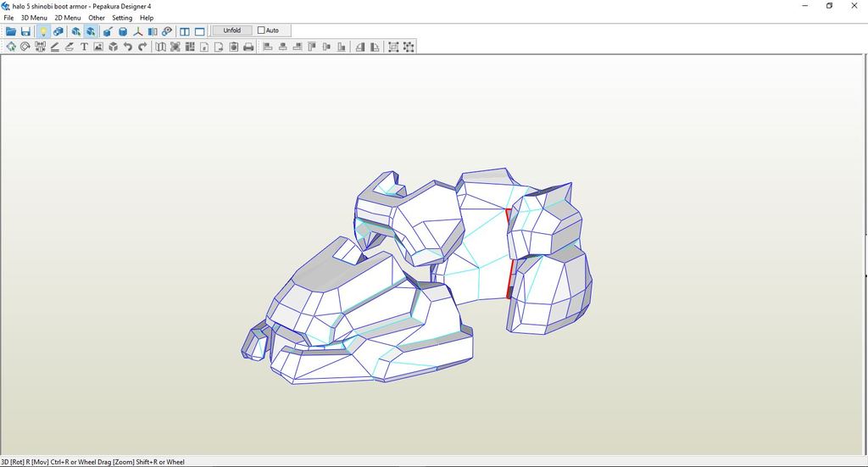Click the arrange parts grid icon
This screenshot has height=467, width=868.
pyautogui.click(x=190, y=47)
